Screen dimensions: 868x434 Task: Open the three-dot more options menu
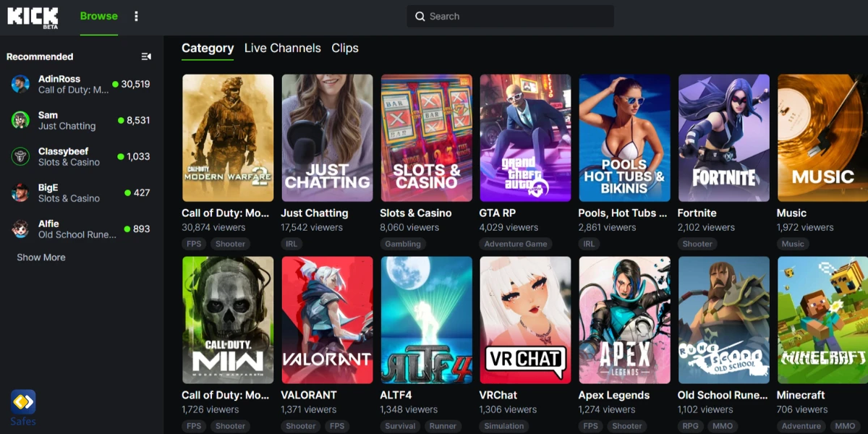coord(136,17)
